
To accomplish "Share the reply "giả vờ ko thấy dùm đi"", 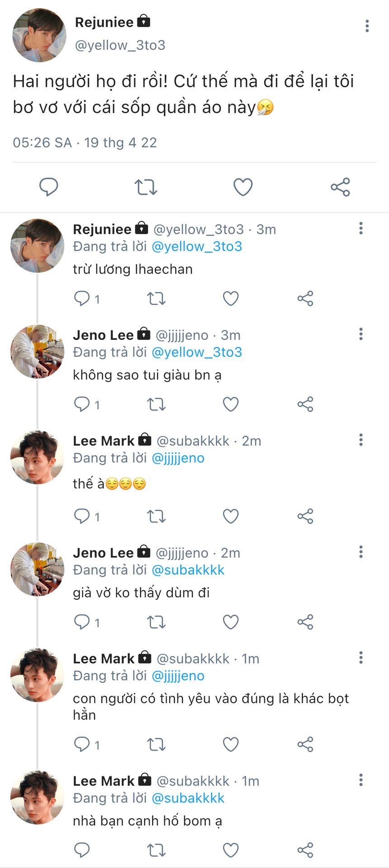I will tap(305, 622).
